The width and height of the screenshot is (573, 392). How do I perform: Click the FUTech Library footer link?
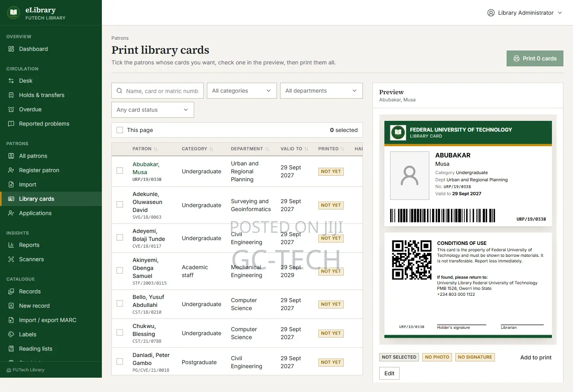coord(25,370)
